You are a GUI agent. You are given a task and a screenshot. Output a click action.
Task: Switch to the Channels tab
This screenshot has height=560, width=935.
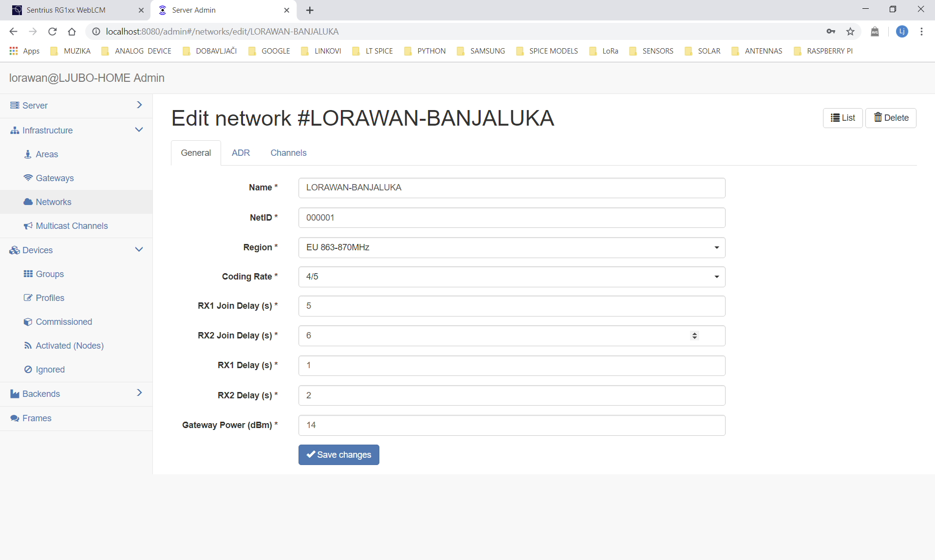tap(288, 152)
